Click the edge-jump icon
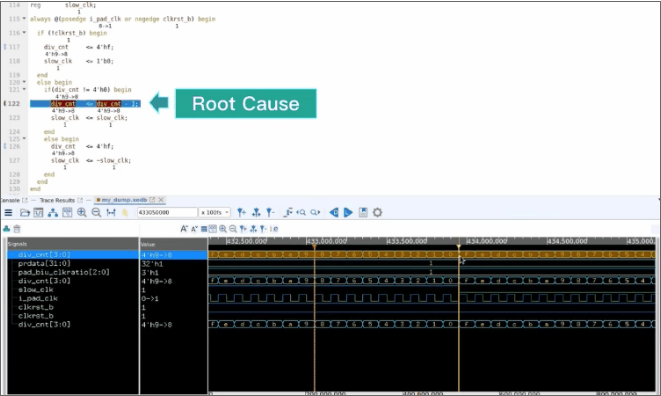The height and width of the screenshot is (396, 661). (288, 213)
